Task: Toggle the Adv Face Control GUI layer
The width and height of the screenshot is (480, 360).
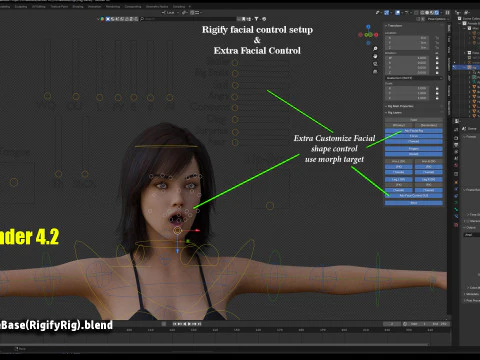Action: [414, 195]
